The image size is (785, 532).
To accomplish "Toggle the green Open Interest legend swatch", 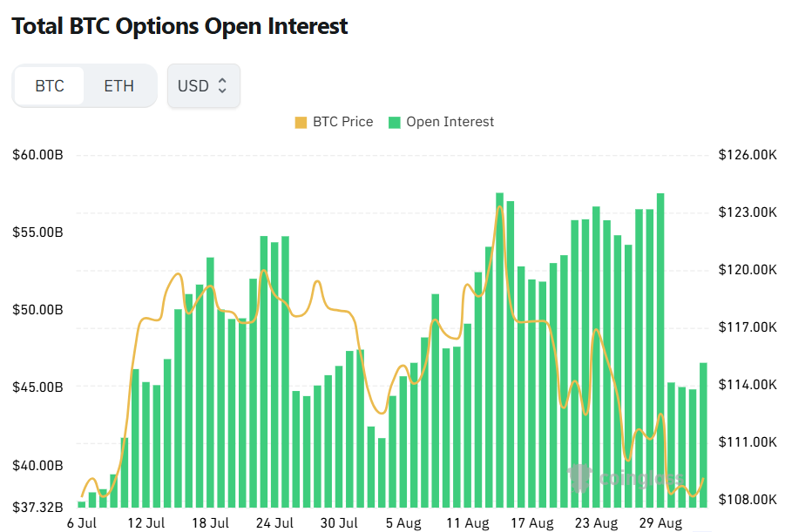I will coord(395,122).
